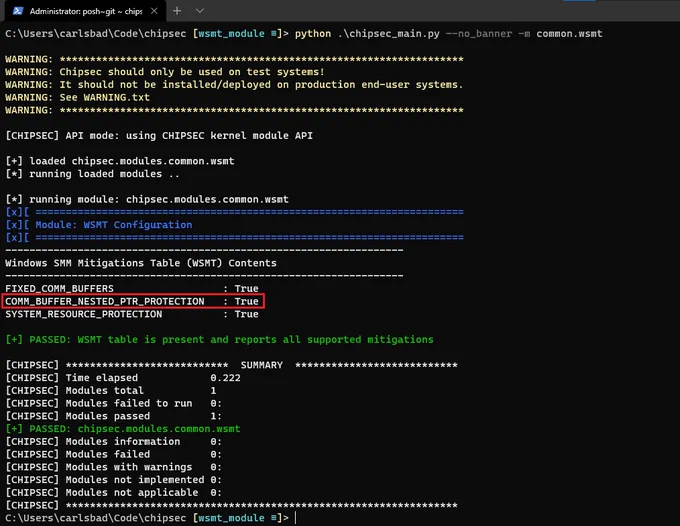Click 'PASSED: chipsec.modules.common.wsmt' green line

click(123, 429)
